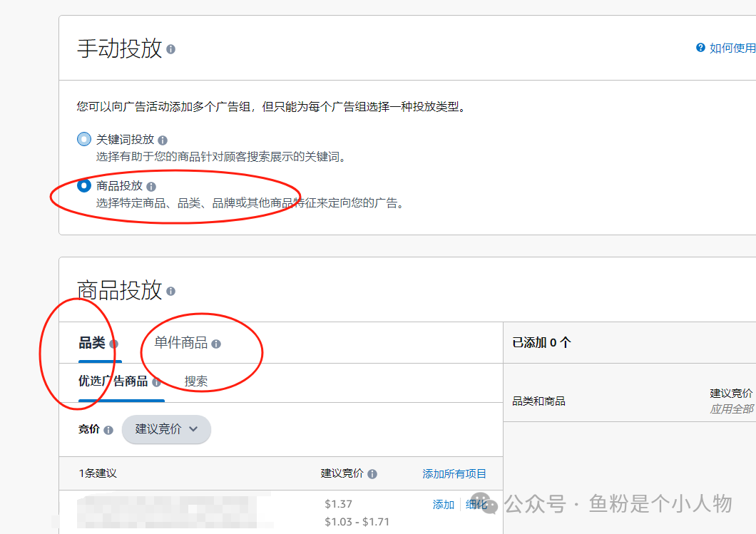Click info icon beside 商品投放 section heading
The width and height of the screenshot is (756, 534).
pos(170,291)
